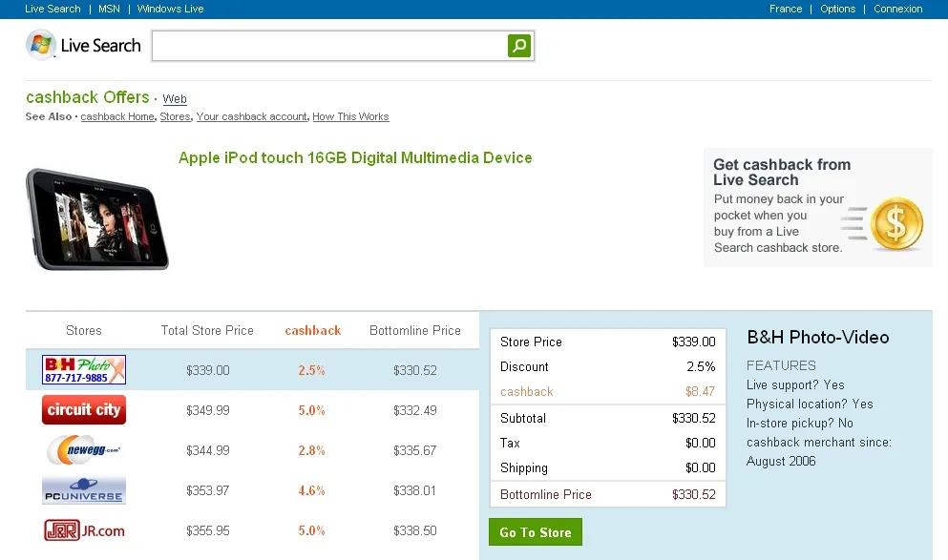Select the $349.99 Circuit City price
The height and width of the screenshot is (560, 948).
208,410
